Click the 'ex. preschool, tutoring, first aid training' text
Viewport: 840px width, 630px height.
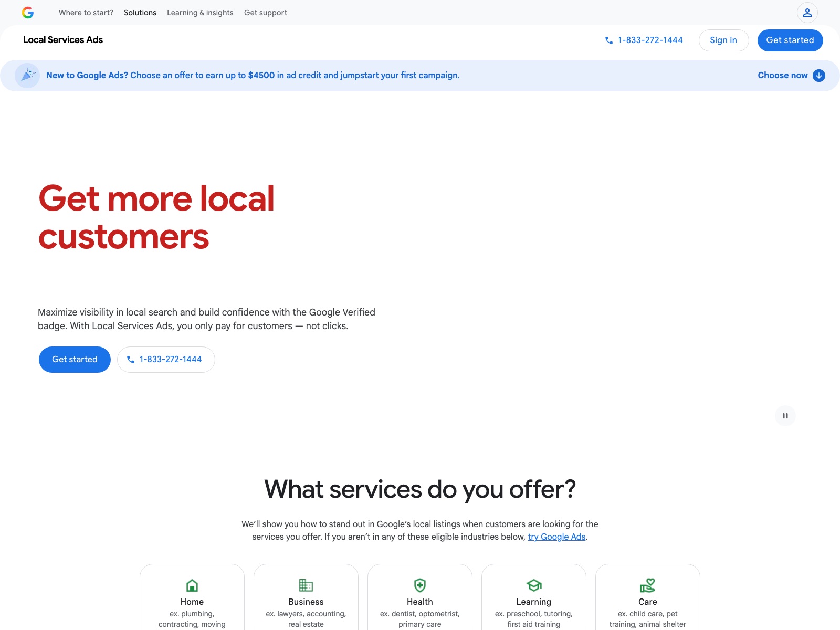click(534, 619)
